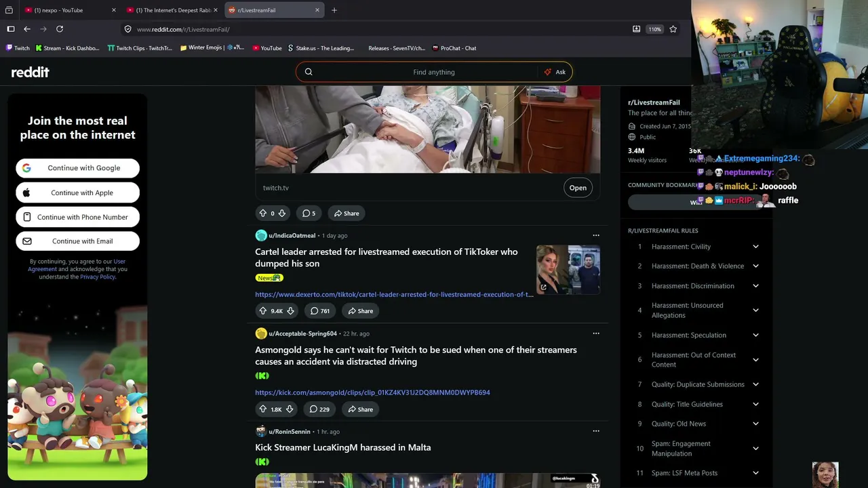
Task: Open the Twitch Clips bookmark
Action: tap(140, 48)
